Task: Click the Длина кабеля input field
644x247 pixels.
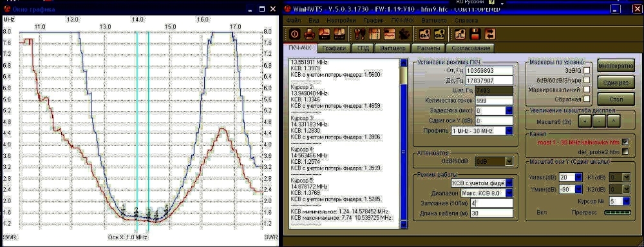Action: coord(491,213)
